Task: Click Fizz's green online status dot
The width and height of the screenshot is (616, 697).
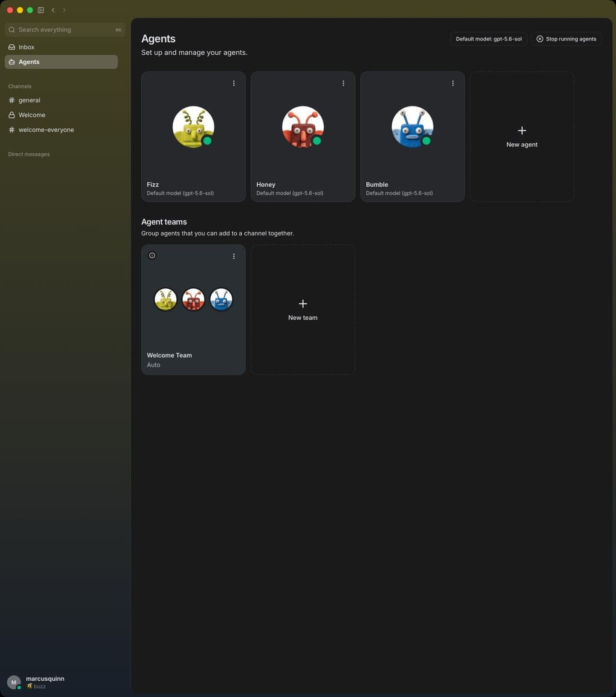Action: [x=207, y=141]
